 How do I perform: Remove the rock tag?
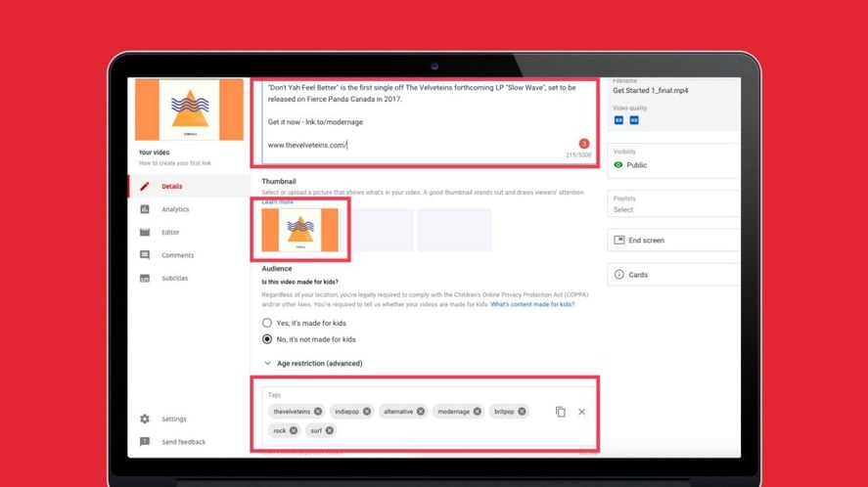(294, 430)
